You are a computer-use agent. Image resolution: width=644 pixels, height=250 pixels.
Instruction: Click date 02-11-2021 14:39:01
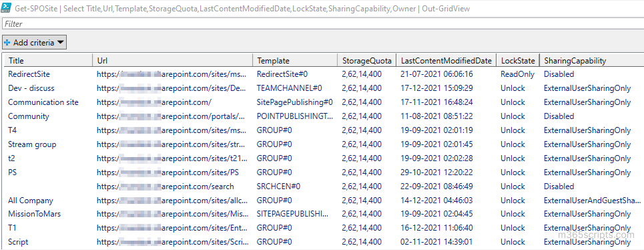[x=436, y=242]
